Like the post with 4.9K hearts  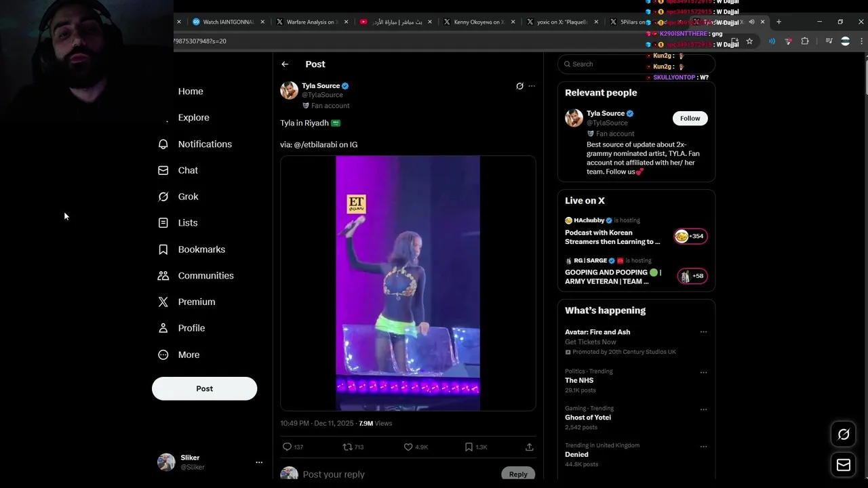(408, 447)
